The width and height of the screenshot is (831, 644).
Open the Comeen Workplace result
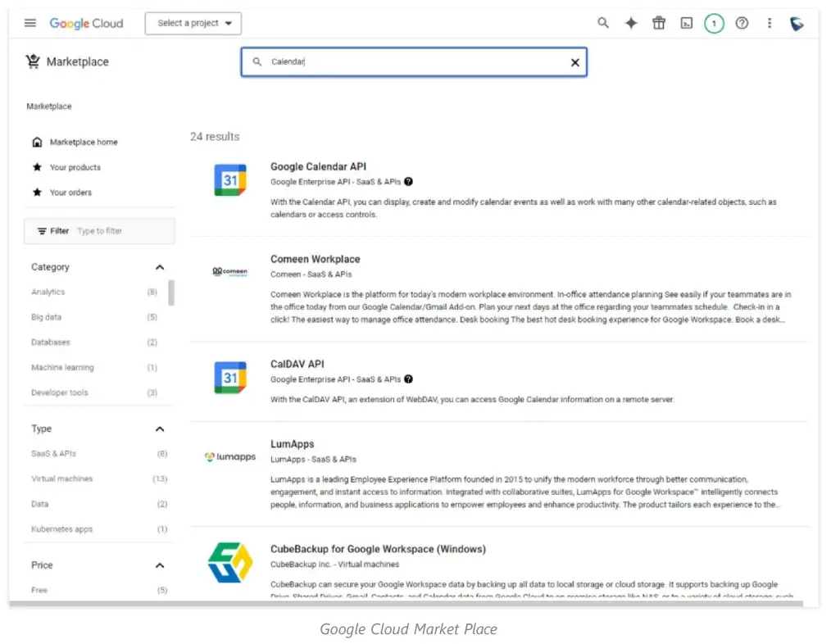pyautogui.click(x=316, y=259)
